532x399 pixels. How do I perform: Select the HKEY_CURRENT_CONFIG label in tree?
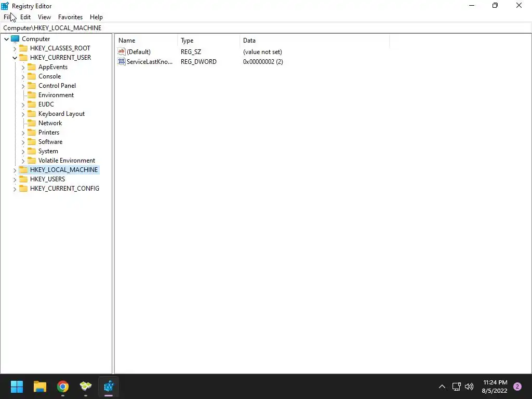pos(64,188)
